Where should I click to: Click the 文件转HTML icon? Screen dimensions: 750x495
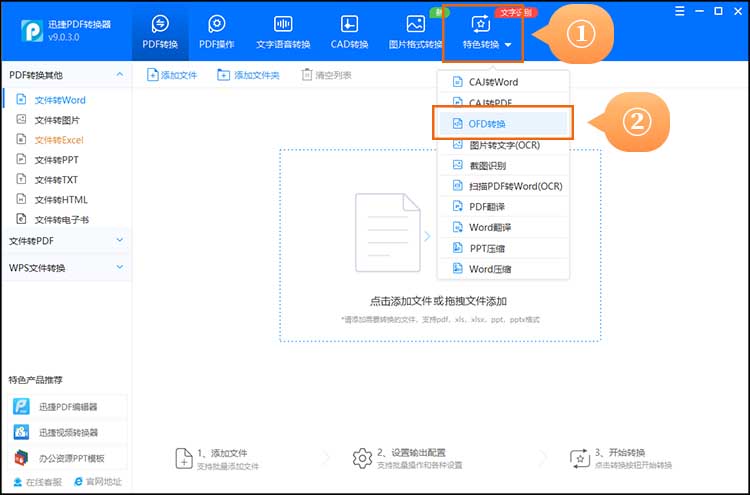point(21,199)
